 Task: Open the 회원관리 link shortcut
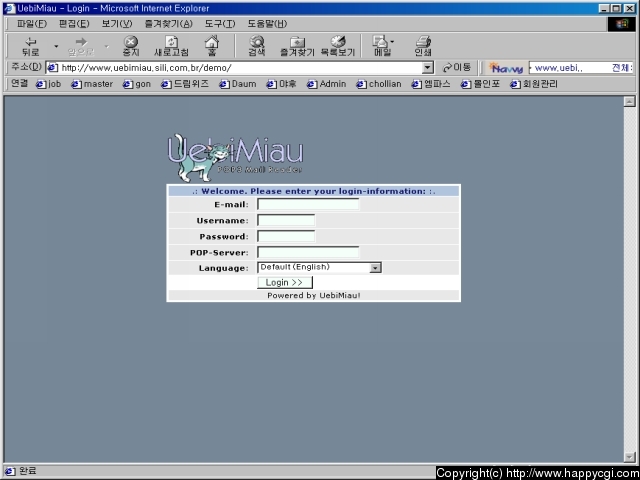(534, 84)
